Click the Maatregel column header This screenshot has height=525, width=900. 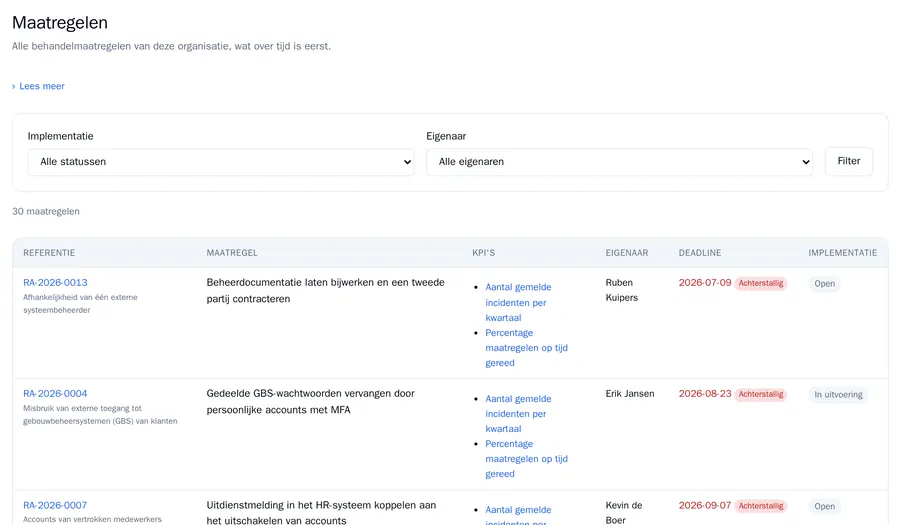(x=232, y=253)
